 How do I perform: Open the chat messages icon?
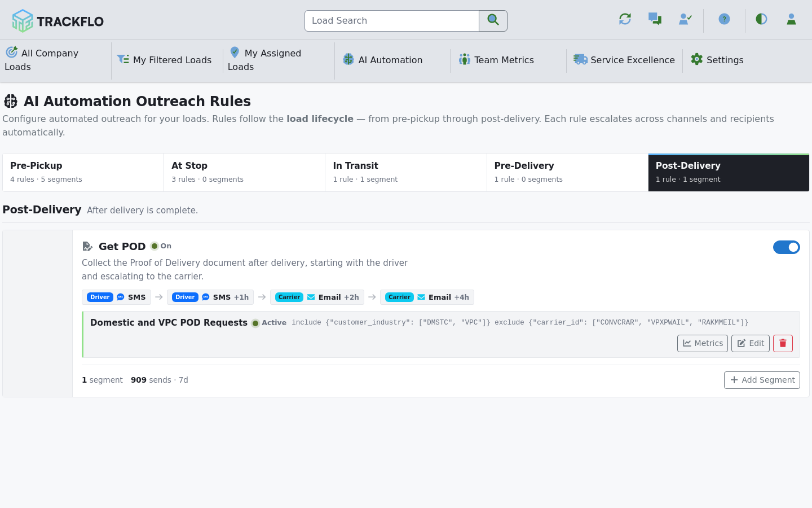click(x=655, y=19)
